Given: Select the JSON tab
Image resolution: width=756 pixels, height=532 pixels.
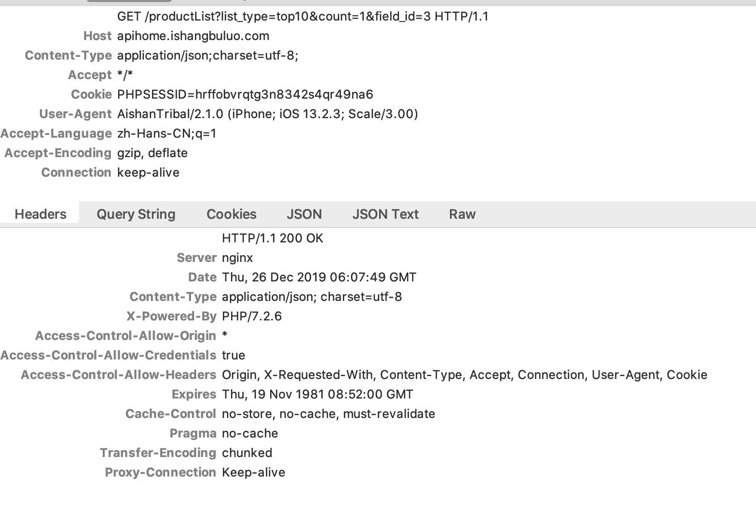Looking at the screenshot, I should click(x=304, y=214).
